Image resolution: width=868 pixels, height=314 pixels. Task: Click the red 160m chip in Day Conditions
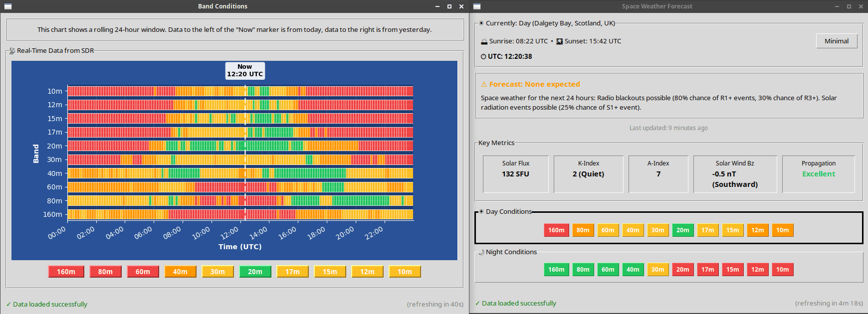(556, 230)
